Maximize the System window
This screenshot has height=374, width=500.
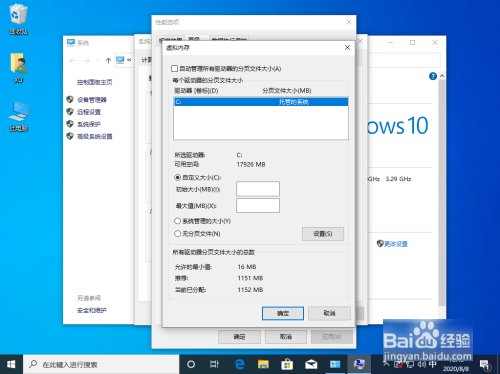[x=413, y=43]
